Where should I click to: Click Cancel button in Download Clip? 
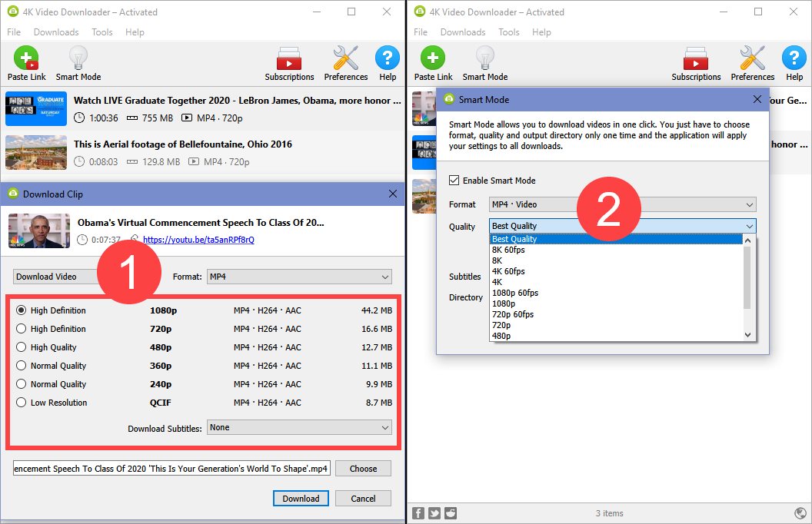pos(363,498)
